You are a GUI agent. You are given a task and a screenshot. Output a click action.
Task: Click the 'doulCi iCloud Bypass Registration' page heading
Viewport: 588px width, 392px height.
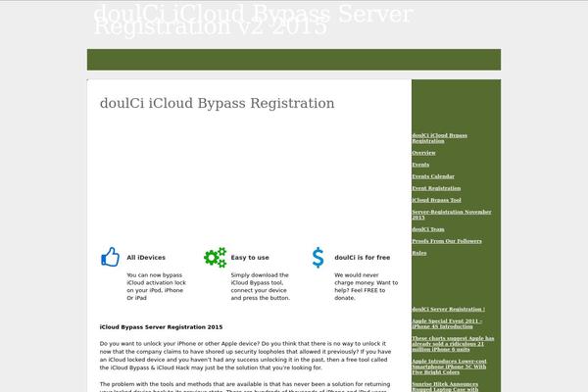pyautogui.click(x=218, y=103)
